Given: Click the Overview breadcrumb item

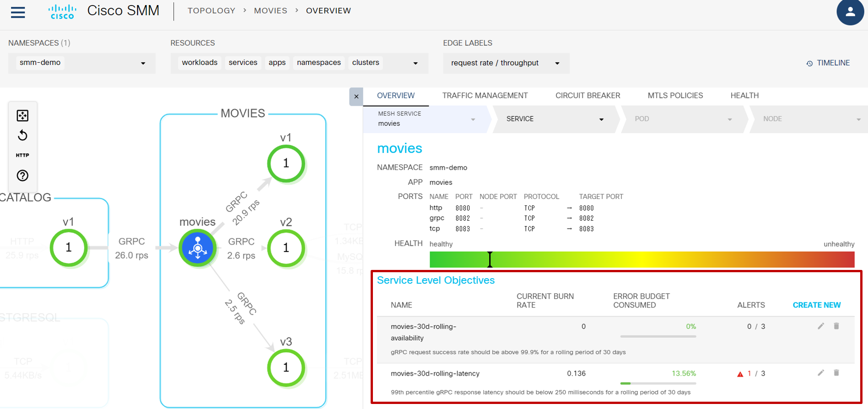Looking at the screenshot, I should [x=329, y=11].
